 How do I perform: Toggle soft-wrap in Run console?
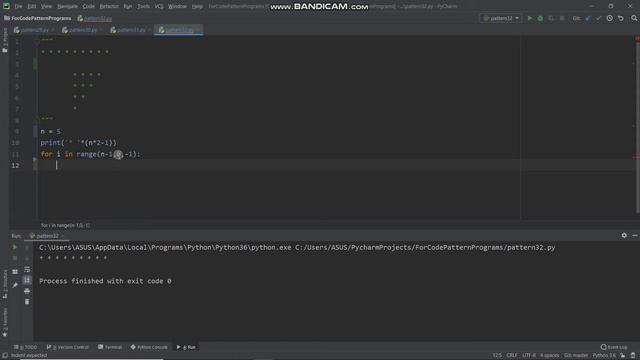(x=27, y=269)
